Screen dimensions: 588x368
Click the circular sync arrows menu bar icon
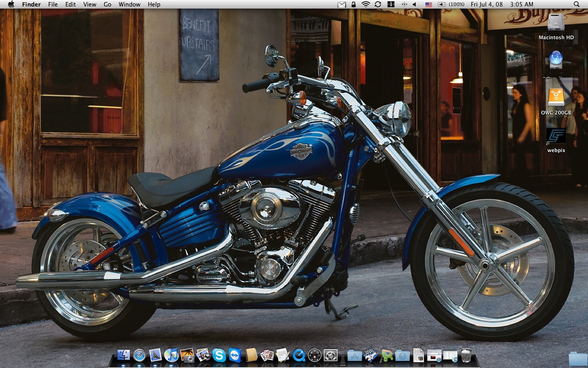378,4
